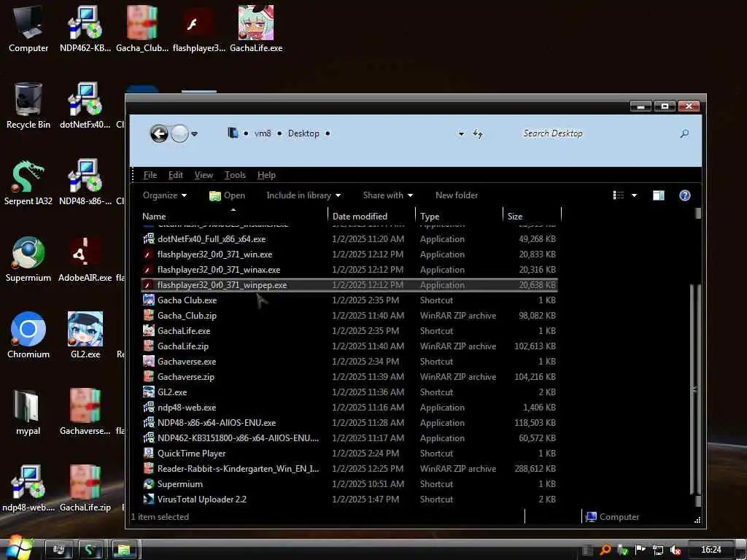Select the Recycle Bin desktop icon
The height and width of the screenshot is (560, 747).
28,106
